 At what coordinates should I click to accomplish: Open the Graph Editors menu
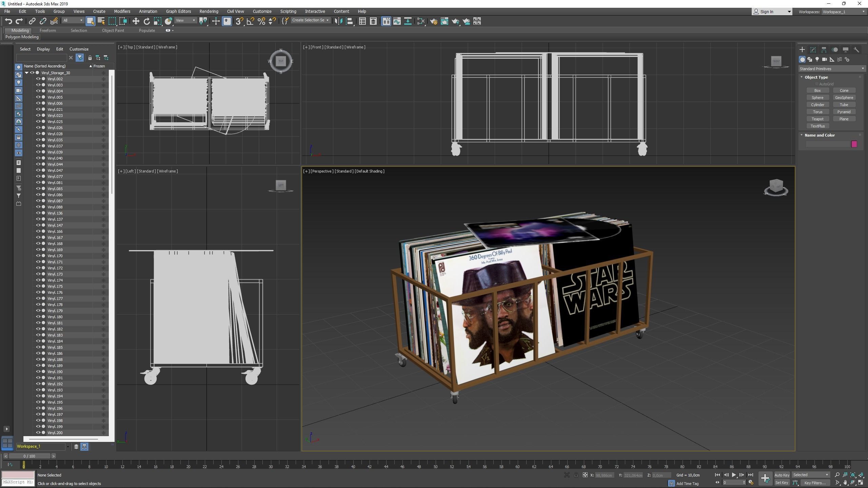pyautogui.click(x=178, y=11)
